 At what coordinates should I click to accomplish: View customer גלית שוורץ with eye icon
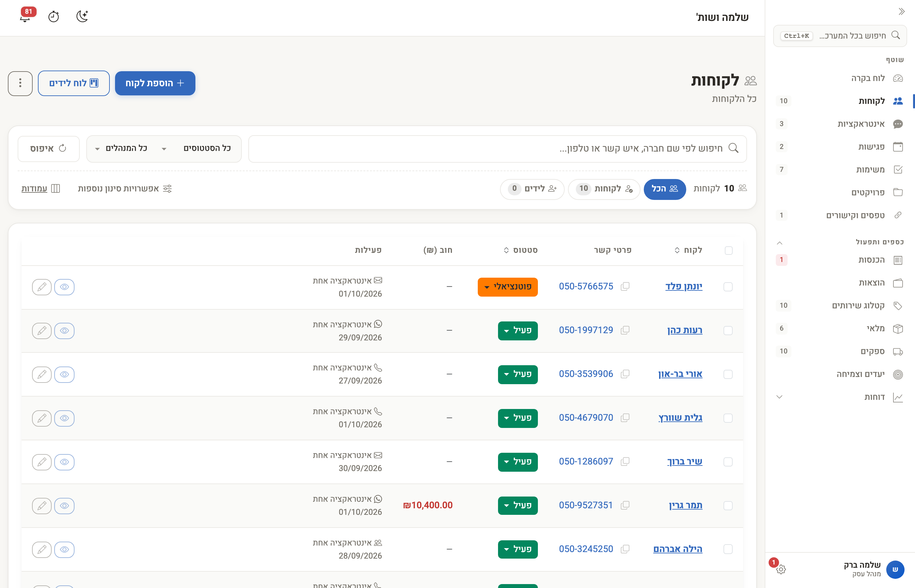click(64, 418)
